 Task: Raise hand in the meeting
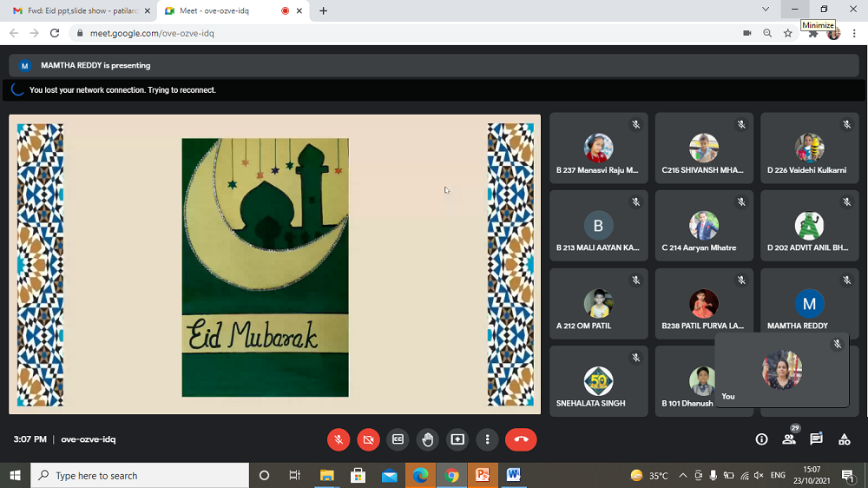click(427, 439)
